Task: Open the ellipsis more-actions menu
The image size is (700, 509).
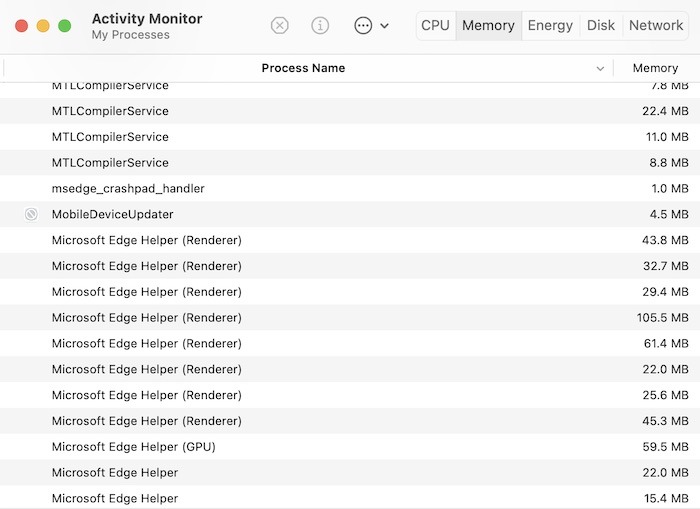Action: [363, 25]
